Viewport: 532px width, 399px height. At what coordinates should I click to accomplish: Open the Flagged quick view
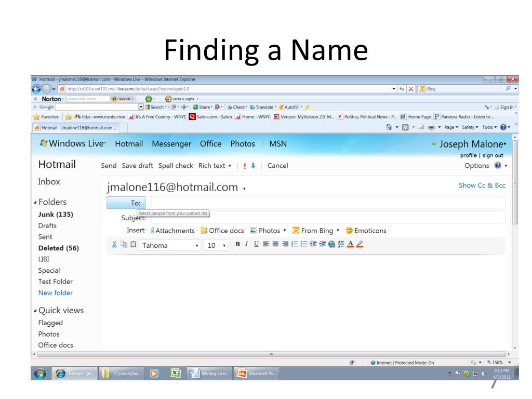coord(50,323)
